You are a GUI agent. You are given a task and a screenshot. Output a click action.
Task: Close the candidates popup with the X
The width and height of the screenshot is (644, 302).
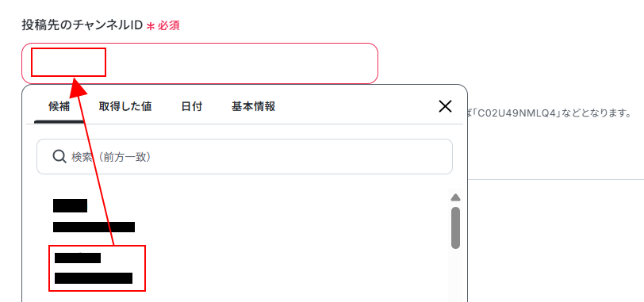tap(445, 107)
